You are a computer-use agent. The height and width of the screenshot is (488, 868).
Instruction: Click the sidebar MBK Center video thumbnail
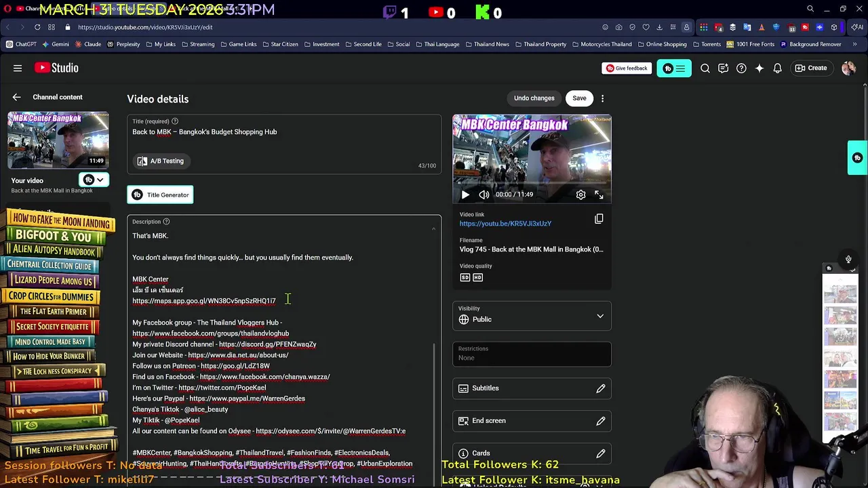(58, 140)
